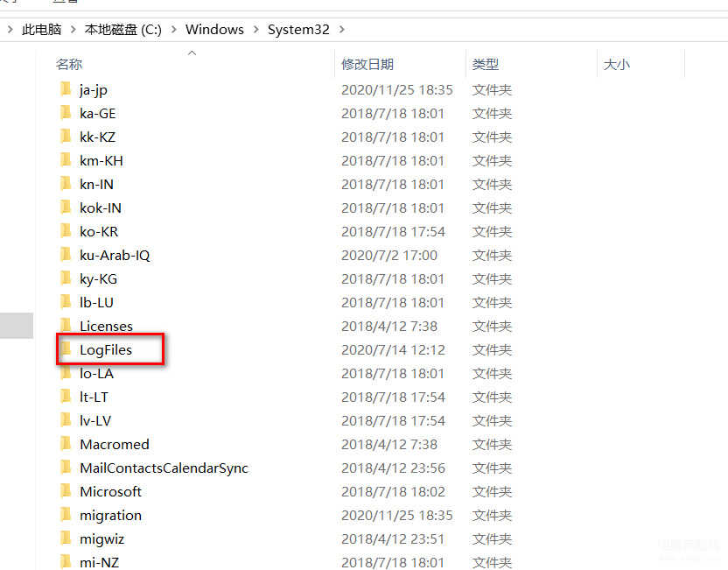Select the kk-KZ folder name
This screenshot has height=570, width=728.
(97, 137)
